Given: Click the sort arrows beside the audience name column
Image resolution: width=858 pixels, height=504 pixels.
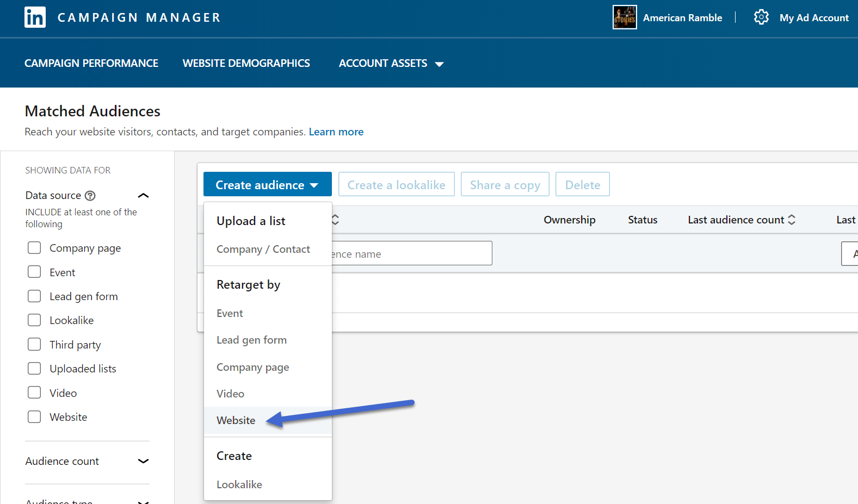Looking at the screenshot, I should pyautogui.click(x=335, y=220).
